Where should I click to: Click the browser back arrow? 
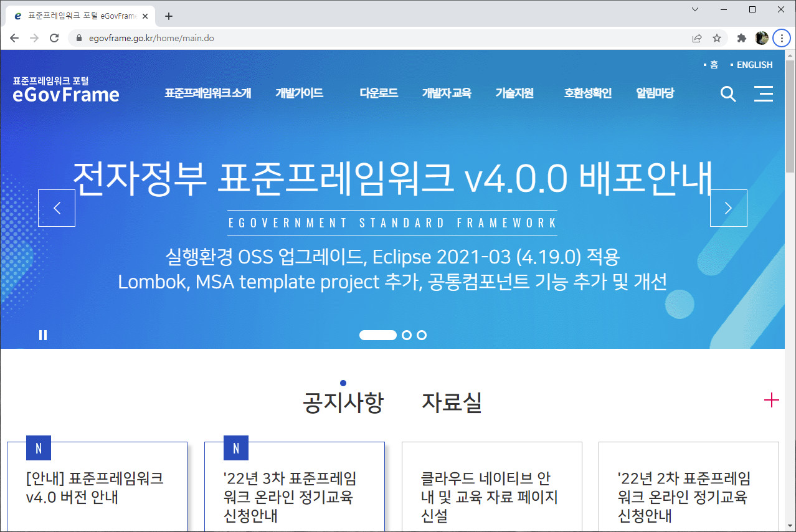pyautogui.click(x=14, y=38)
